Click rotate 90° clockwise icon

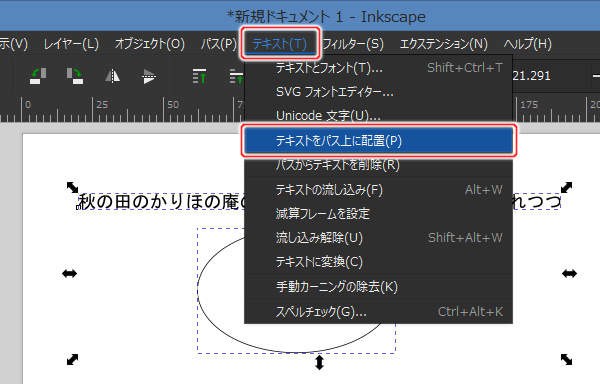pyautogui.click(x=75, y=76)
